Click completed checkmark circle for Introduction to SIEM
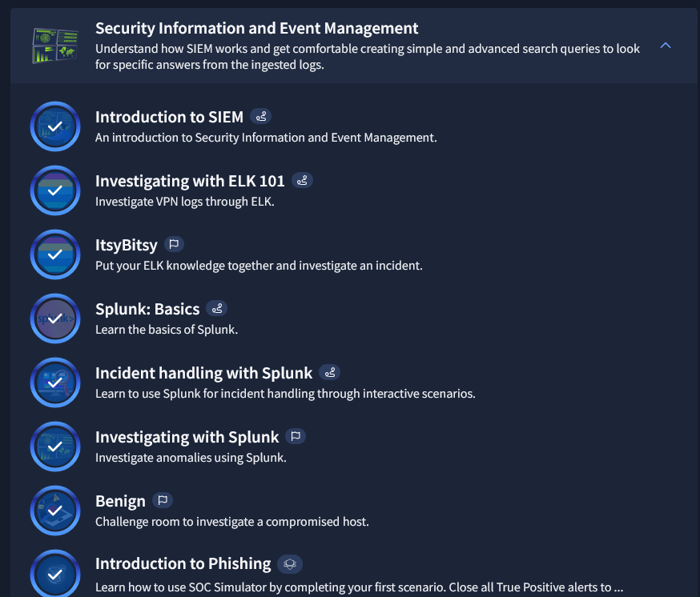 pyautogui.click(x=55, y=126)
